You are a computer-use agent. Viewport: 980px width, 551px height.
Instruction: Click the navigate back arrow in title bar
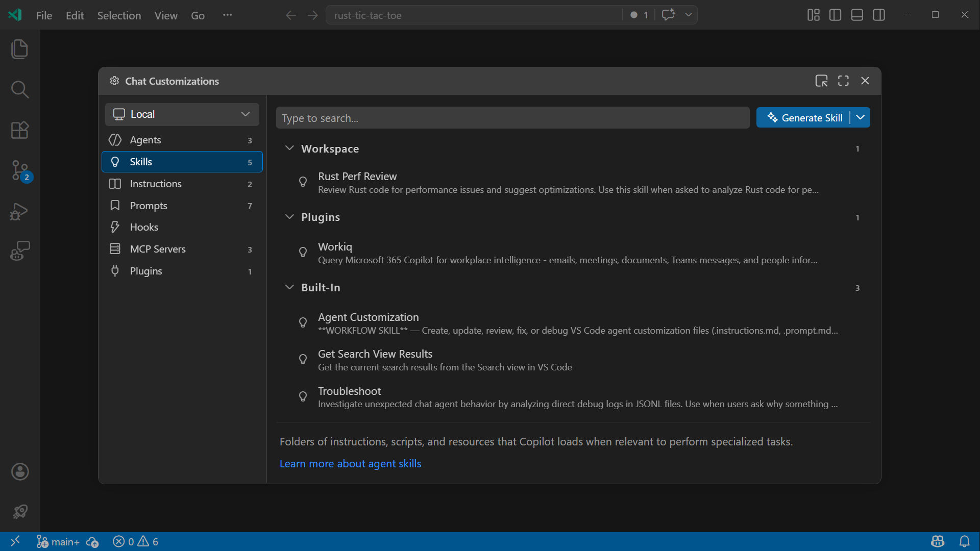(290, 15)
